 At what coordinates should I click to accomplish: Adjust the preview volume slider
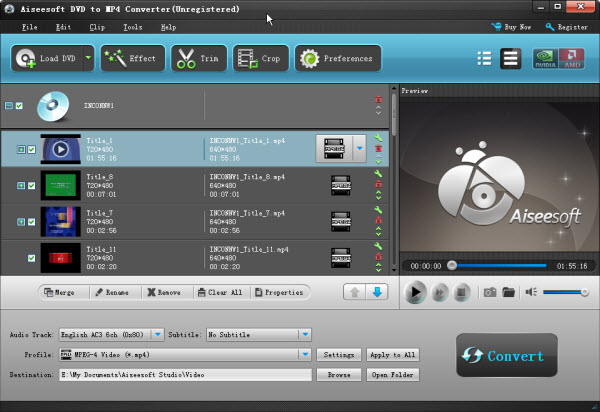click(564, 292)
